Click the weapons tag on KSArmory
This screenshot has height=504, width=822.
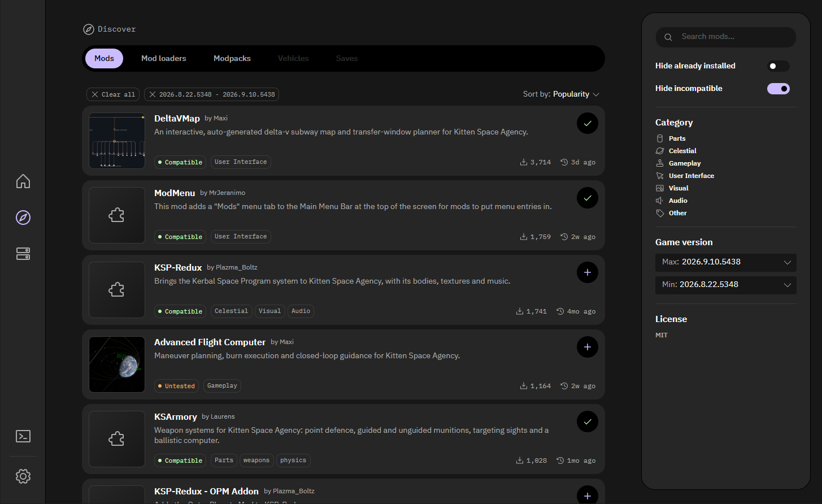256,460
